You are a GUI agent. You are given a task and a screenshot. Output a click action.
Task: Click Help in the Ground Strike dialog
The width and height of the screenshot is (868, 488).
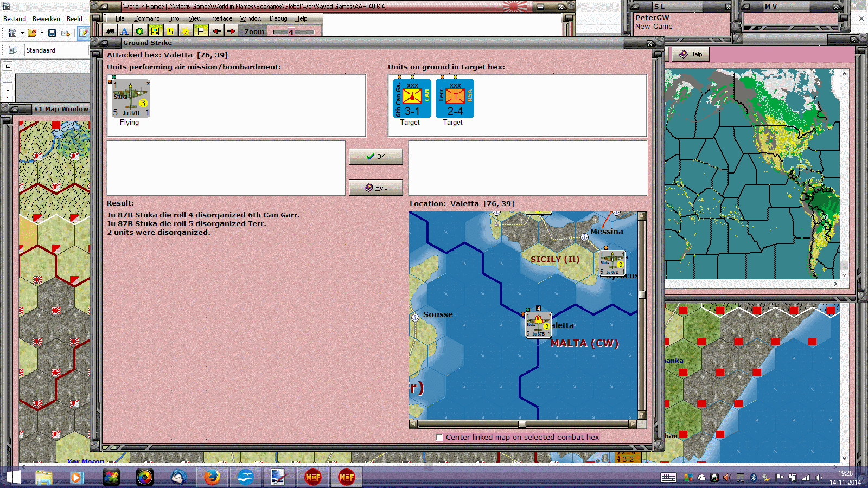click(375, 188)
